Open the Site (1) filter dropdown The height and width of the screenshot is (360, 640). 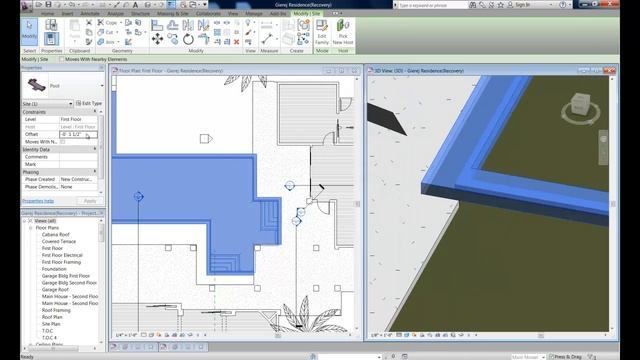click(71, 104)
